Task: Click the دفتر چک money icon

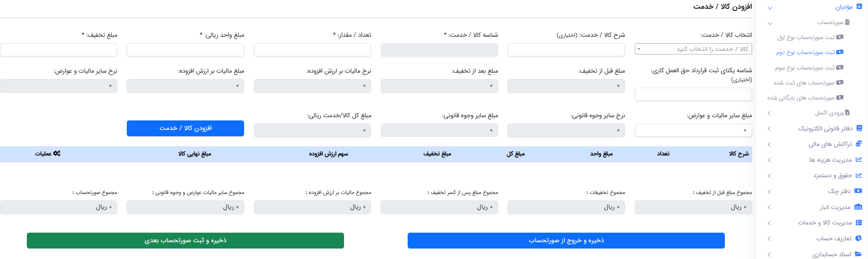Action: (858, 191)
